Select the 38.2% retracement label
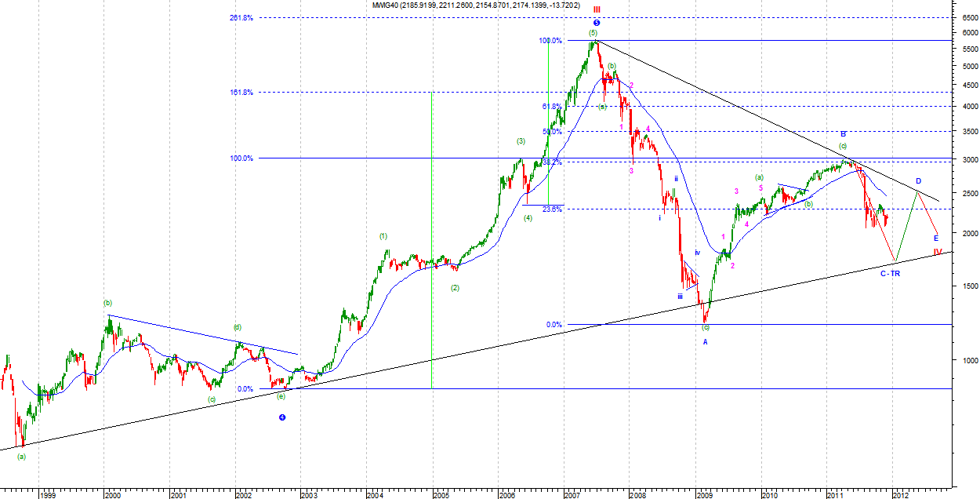 click(551, 162)
